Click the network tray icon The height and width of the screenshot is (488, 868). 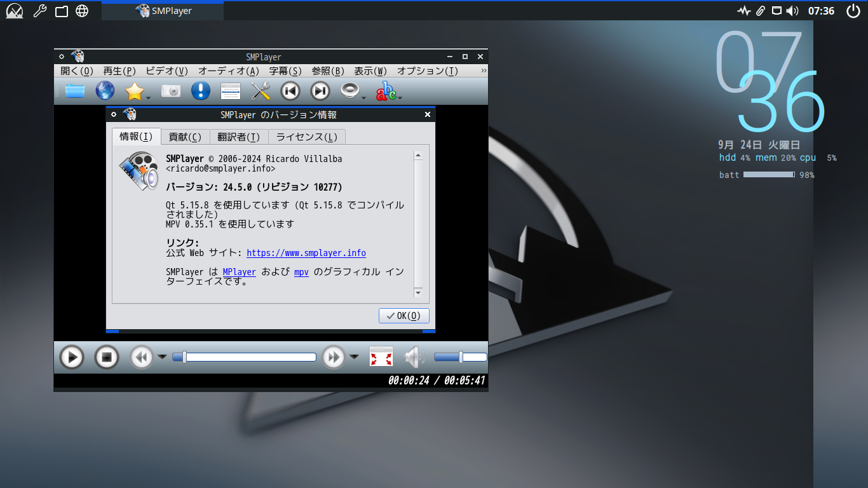pos(776,11)
